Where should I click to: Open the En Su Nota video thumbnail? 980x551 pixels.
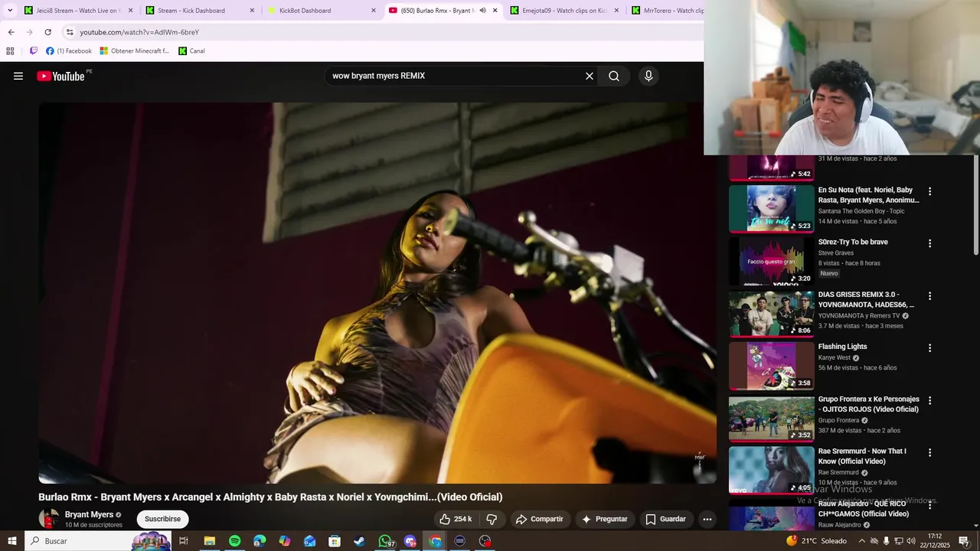pos(771,208)
